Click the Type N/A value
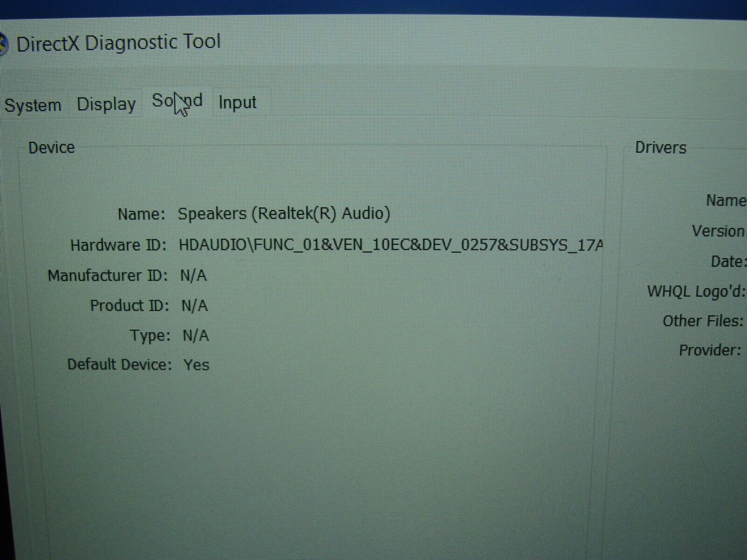The image size is (747, 560). point(196,336)
